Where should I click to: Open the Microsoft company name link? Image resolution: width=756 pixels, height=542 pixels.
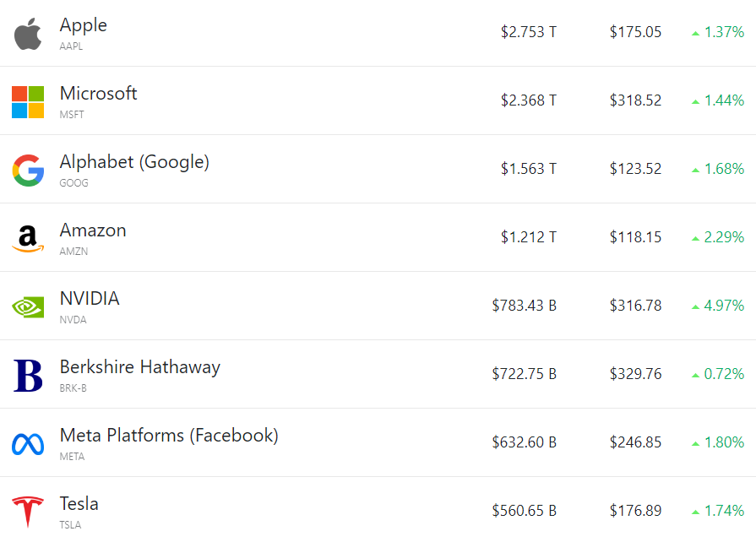tap(98, 94)
